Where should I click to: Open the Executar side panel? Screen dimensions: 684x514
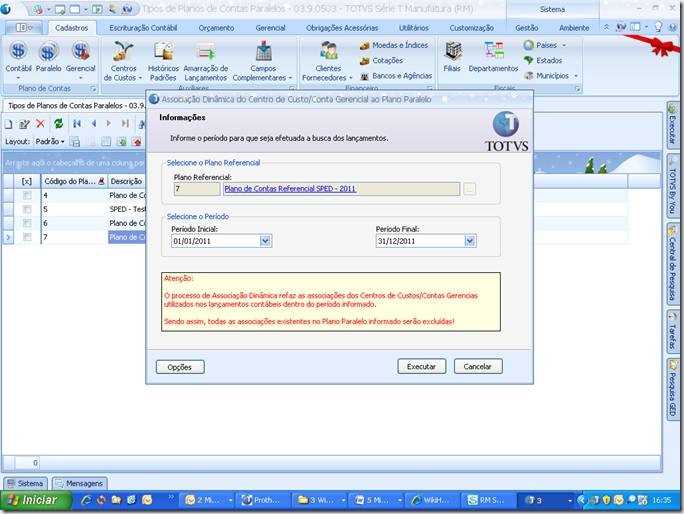pos(672,126)
